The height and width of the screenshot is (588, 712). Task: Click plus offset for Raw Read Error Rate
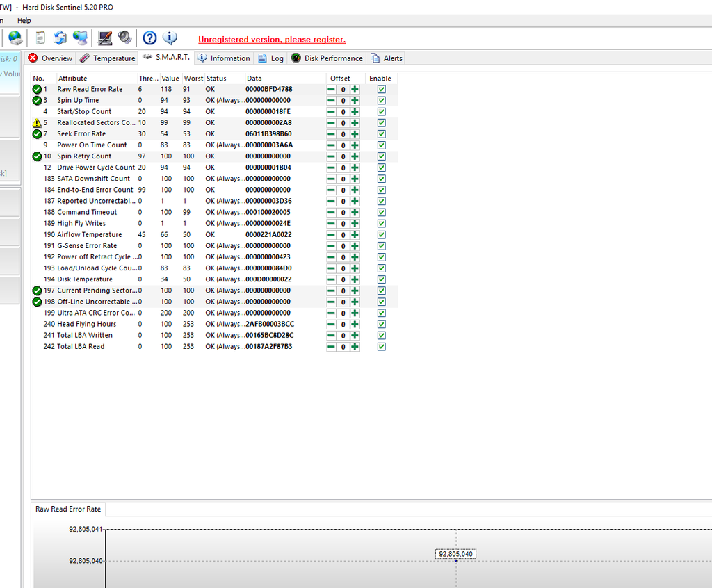coord(355,90)
